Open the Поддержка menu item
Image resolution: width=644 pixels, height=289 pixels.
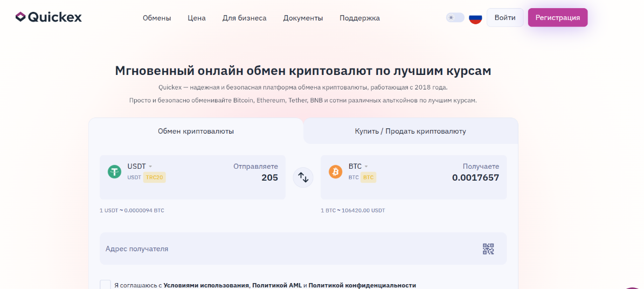pos(360,18)
